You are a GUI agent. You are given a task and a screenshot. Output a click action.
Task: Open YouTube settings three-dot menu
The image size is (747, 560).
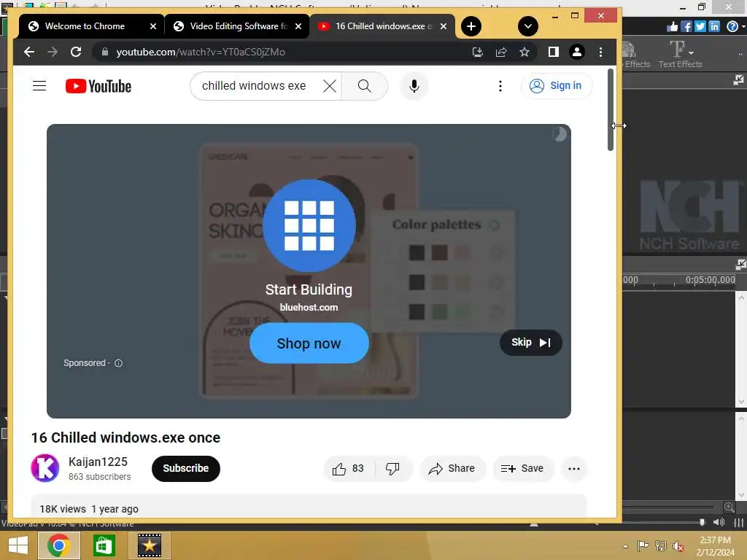[x=500, y=86]
